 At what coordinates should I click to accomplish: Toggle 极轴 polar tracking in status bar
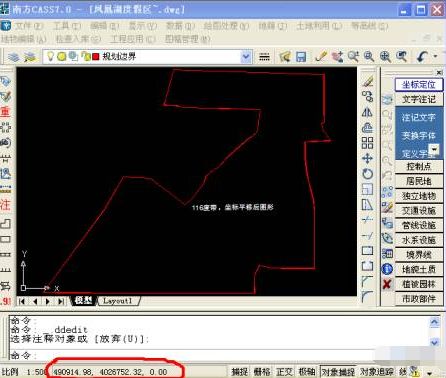pos(307,371)
